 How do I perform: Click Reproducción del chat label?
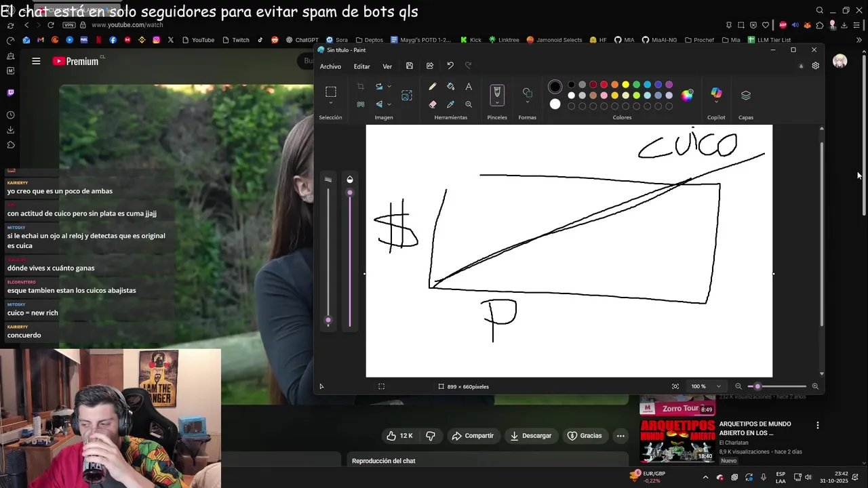[383, 461]
